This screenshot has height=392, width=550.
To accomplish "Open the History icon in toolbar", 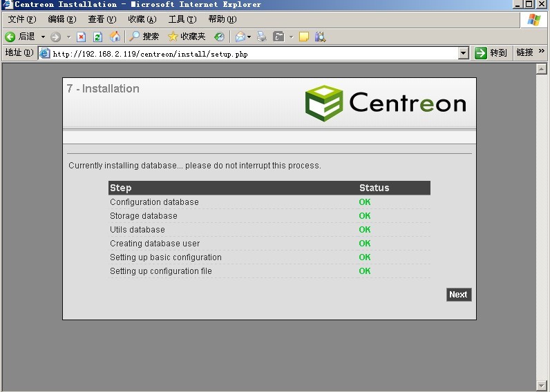I will [219, 37].
